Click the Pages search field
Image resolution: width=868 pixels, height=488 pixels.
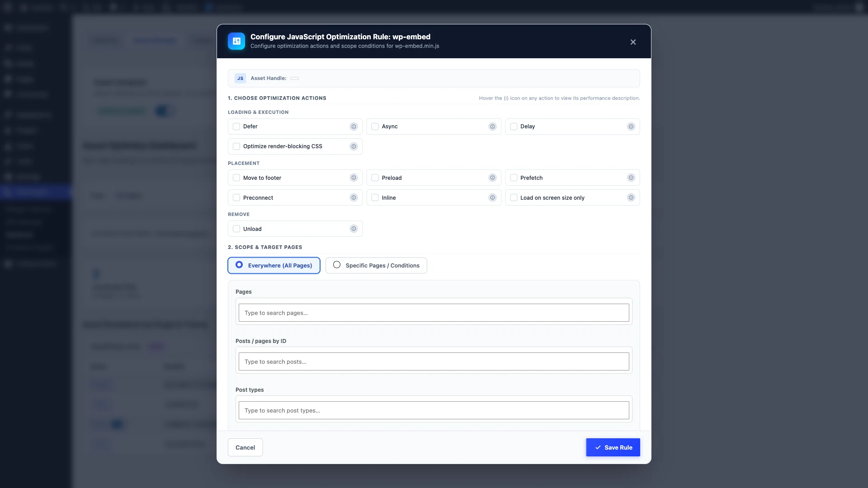(434, 313)
